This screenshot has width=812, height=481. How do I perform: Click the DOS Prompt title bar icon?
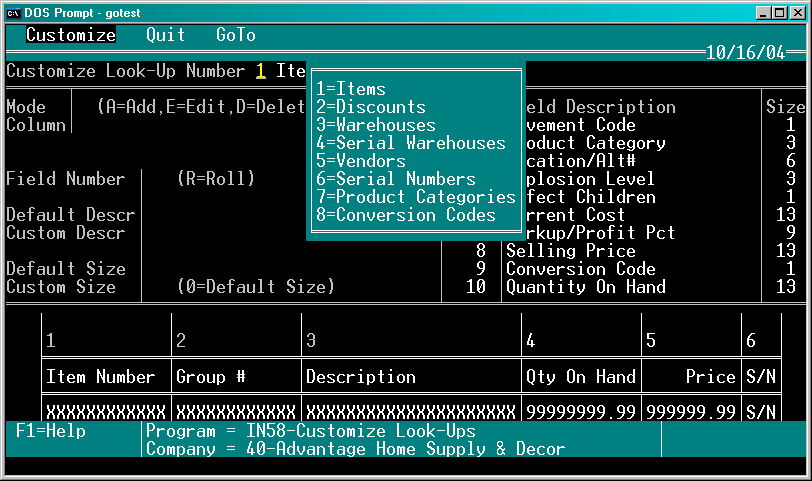click(13, 13)
